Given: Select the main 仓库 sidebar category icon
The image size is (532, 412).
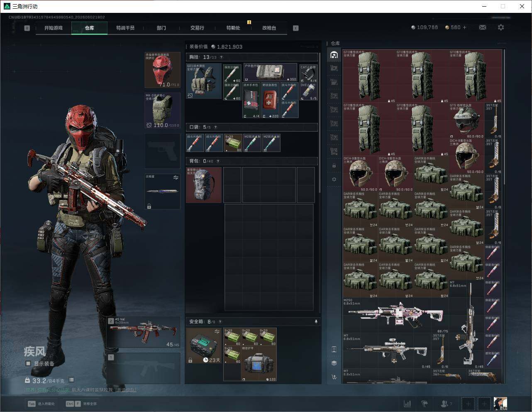Looking at the screenshot, I should pyautogui.click(x=334, y=55).
